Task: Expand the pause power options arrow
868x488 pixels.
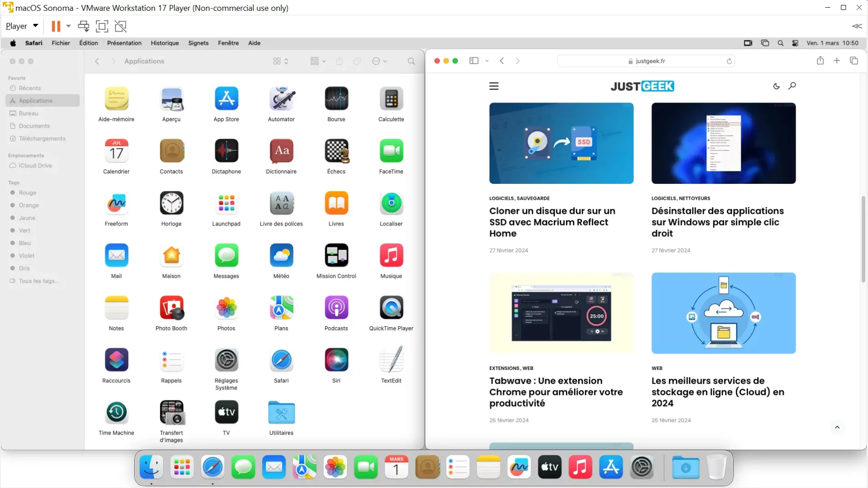Action: [68, 26]
